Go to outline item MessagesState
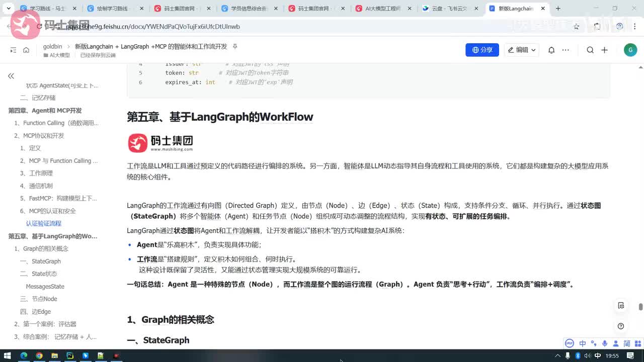Image resolution: width=644 pixels, height=362 pixels. (x=45, y=287)
